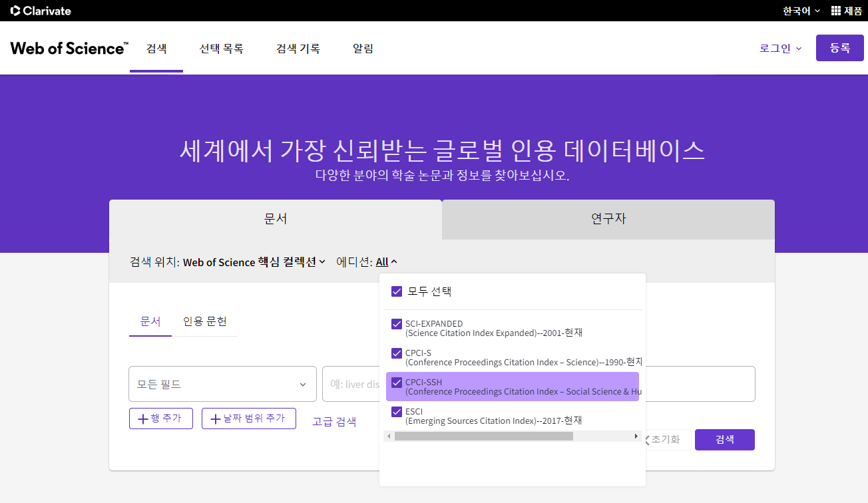868x503 pixels.
Task: Expand the 로그인 dropdown
Action: point(781,48)
